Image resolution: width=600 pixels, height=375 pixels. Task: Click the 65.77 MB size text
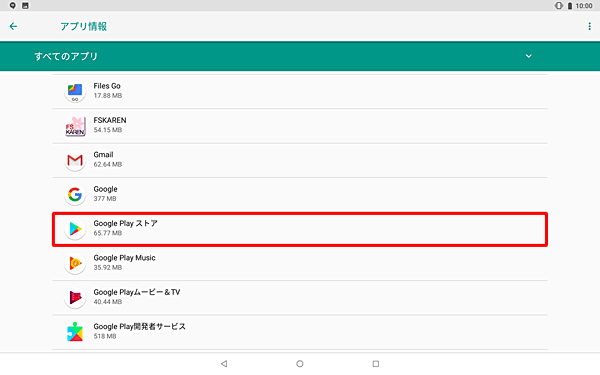(108, 233)
